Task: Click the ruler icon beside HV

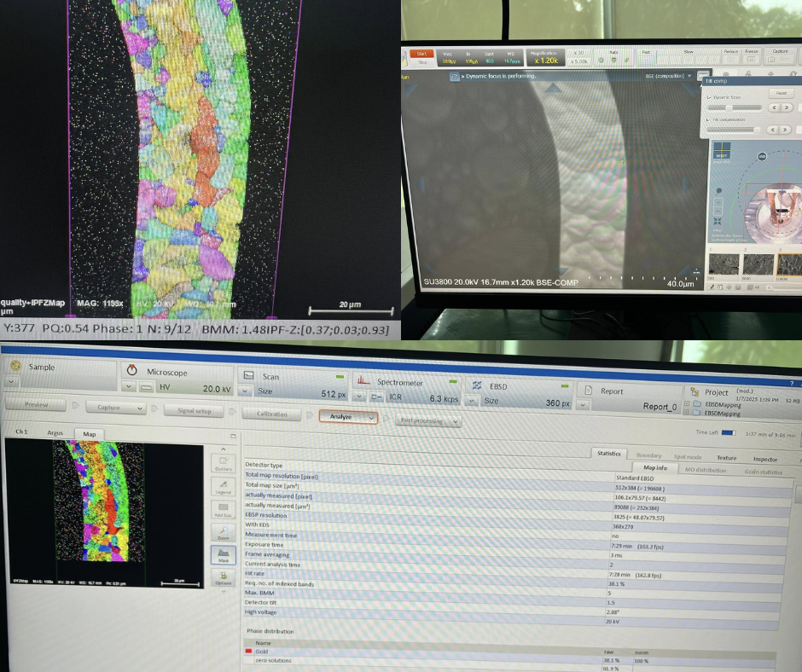Action: (x=146, y=387)
